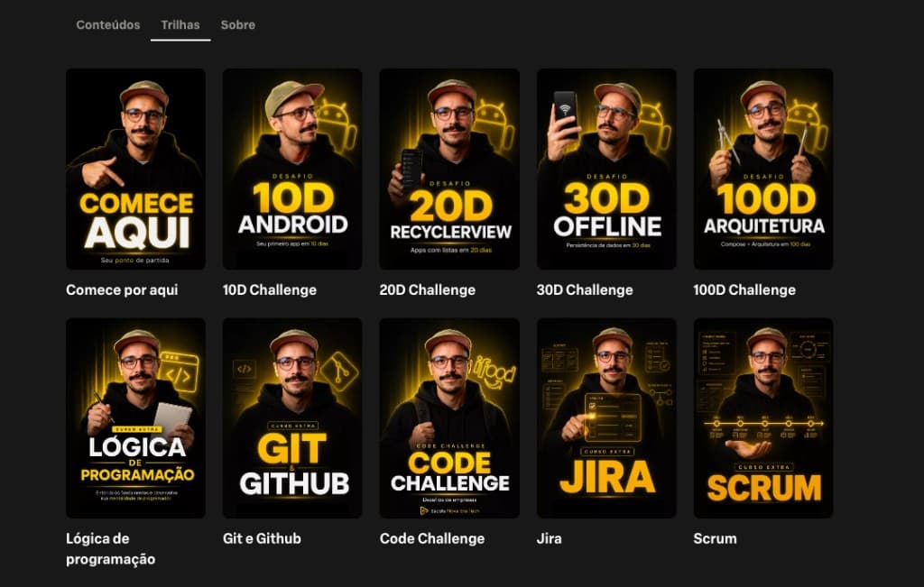
Task: Select the Trilhas tab
Action: 180,24
